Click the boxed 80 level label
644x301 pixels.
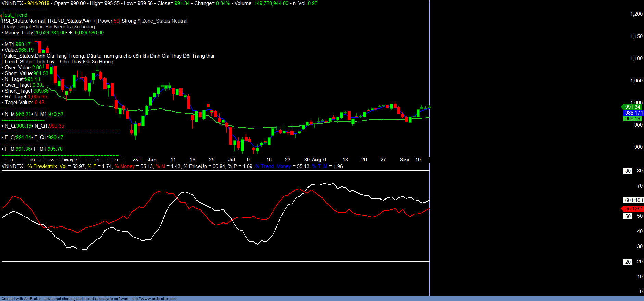(628, 171)
